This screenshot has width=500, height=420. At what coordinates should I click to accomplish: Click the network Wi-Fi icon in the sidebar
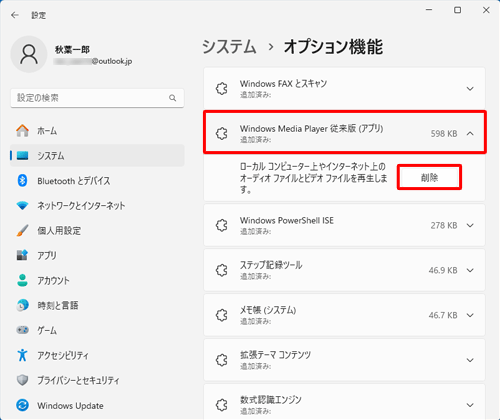(22, 205)
